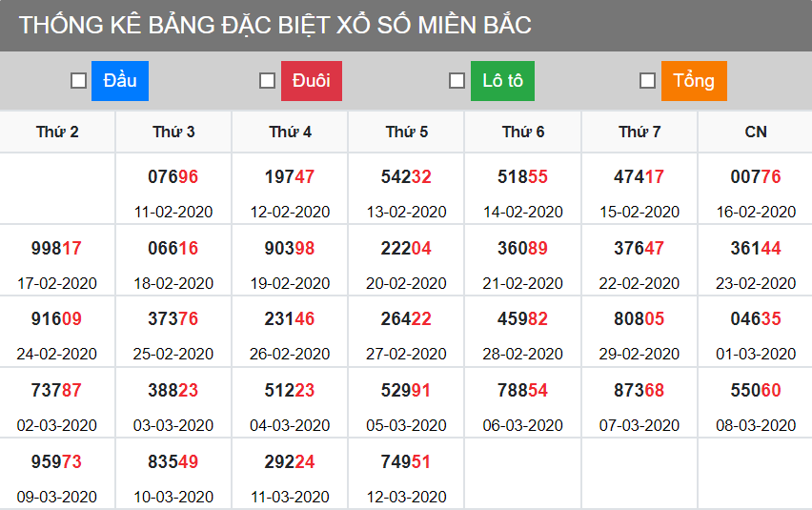Click the Thứ 2 column header
Image resolution: width=812 pixels, height=510 pixels.
[x=58, y=132]
